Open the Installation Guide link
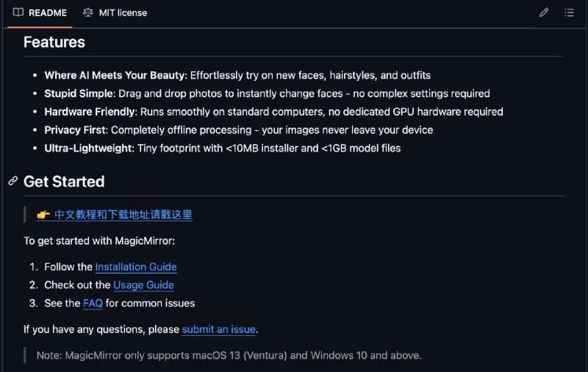 tap(136, 267)
